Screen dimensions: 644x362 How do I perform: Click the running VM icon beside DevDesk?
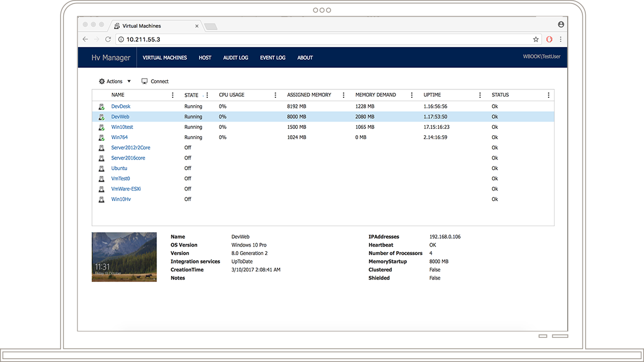coord(102,106)
